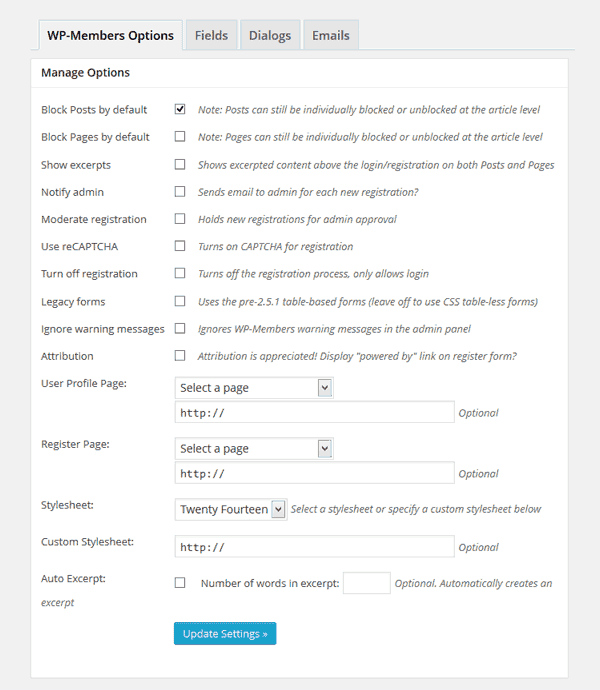
Task: Expand the Twenty Fourteen stylesheet dropdown
Action: point(230,509)
